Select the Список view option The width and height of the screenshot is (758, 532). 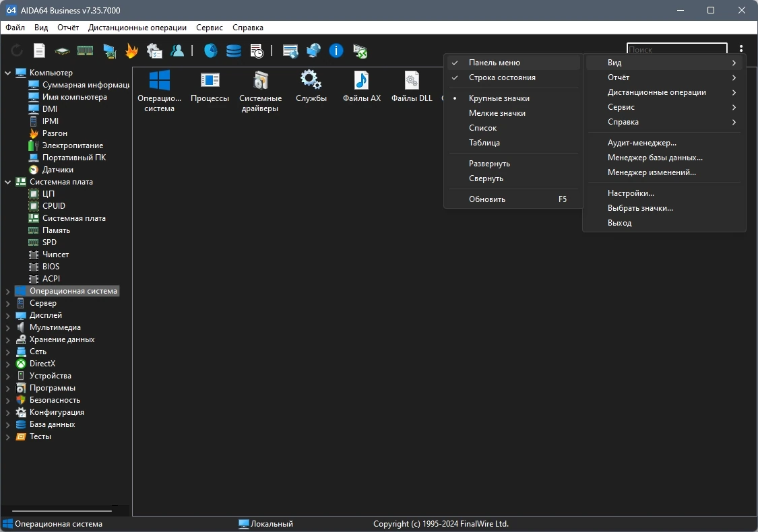pos(513,127)
